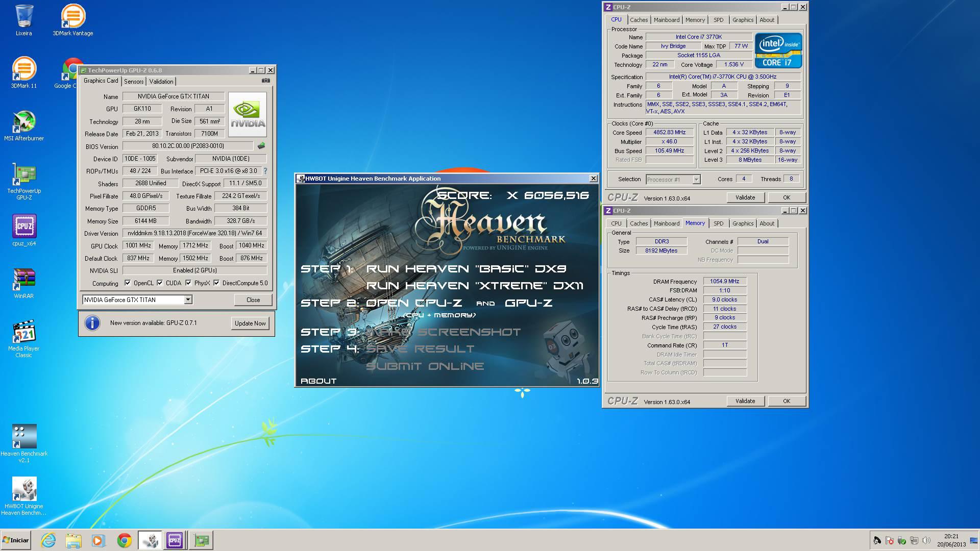Click the Core Speed value 4852.83 MHz

pyautogui.click(x=669, y=132)
